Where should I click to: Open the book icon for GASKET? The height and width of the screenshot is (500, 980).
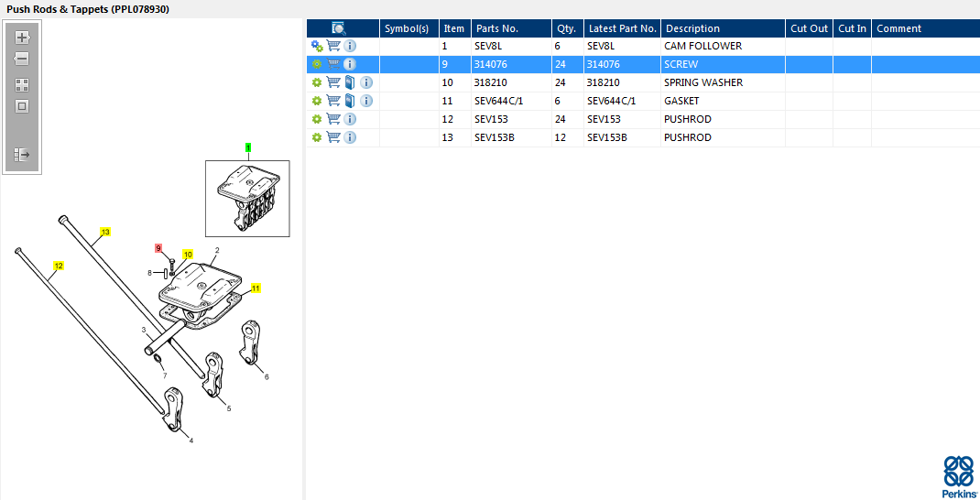tap(350, 101)
